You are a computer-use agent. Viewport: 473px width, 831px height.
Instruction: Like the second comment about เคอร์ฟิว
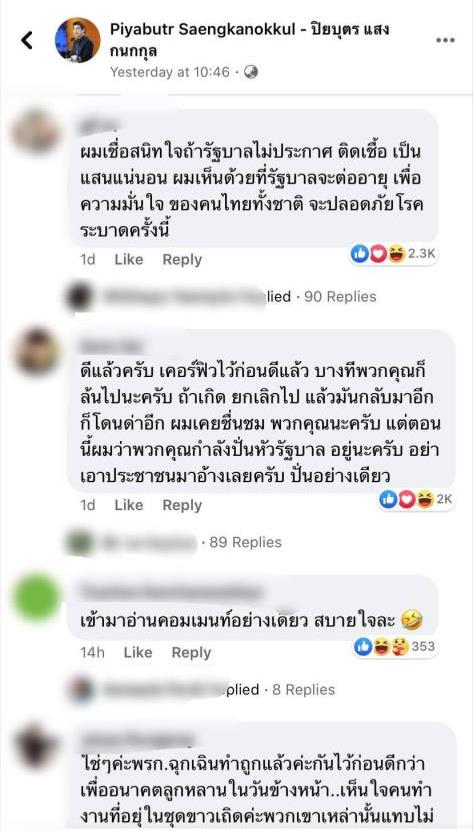coord(129,506)
